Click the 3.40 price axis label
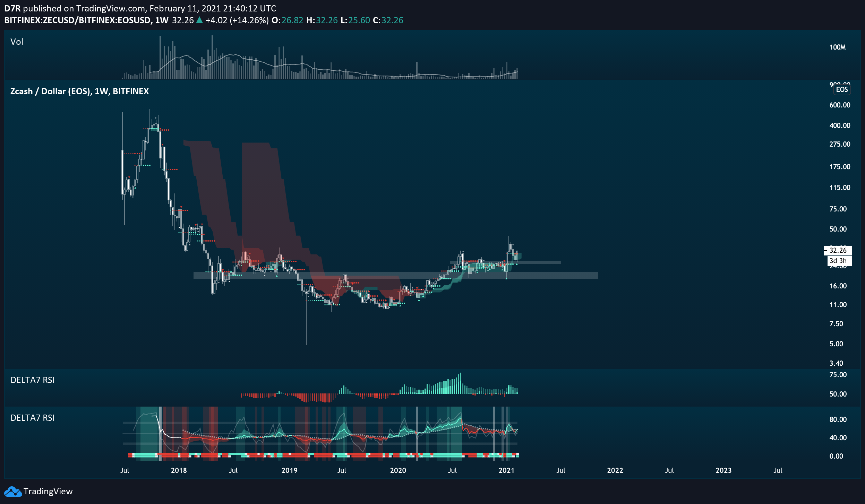865x504 pixels. tap(836, 363)
